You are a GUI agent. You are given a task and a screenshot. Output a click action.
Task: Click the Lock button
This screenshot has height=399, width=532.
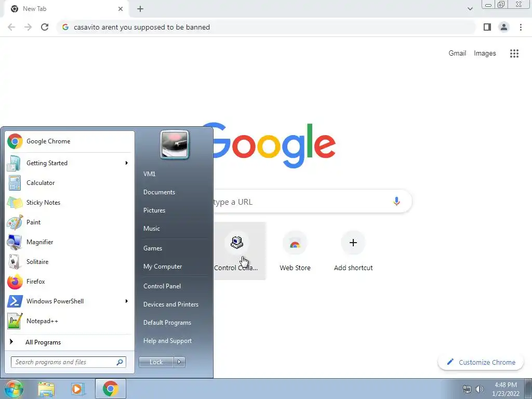pyautogui.click(x=156, y=362)
